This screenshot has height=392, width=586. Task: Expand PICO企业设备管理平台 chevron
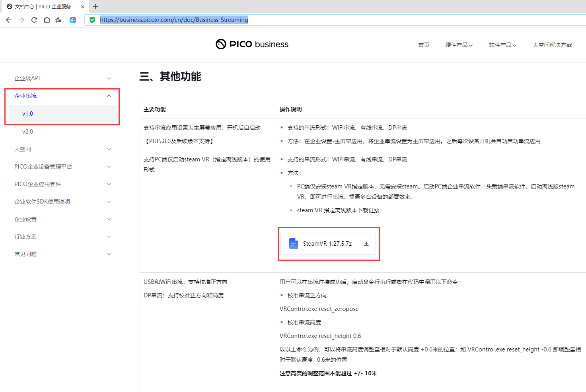[109, 167]
